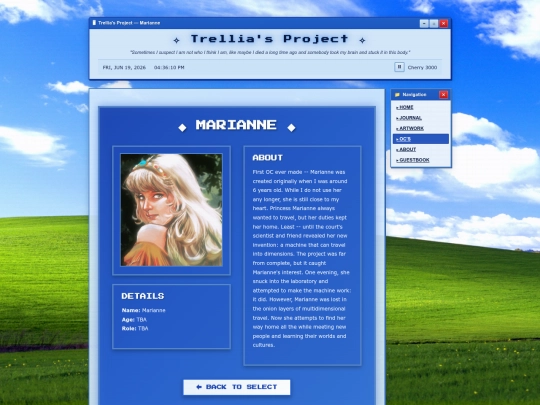
Task: Pause the Cherry 3000 music player
Action: pos(399,67)
